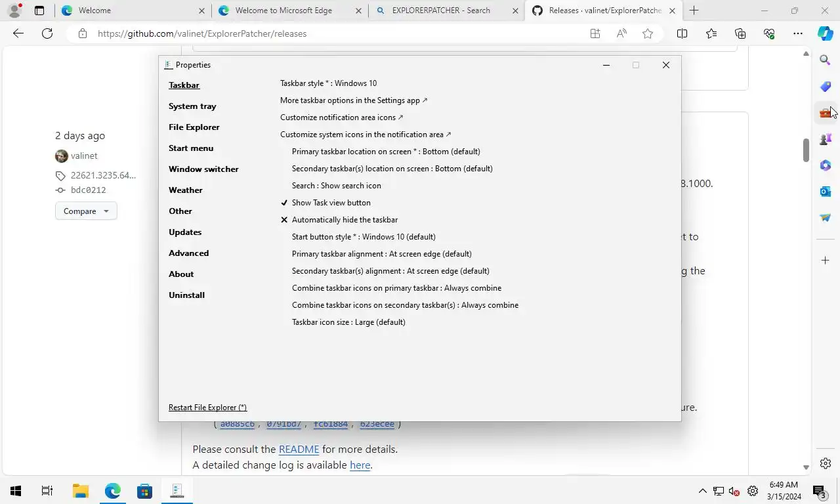Toggle Automatically hide the taskbar option

[x=339, y=220]
